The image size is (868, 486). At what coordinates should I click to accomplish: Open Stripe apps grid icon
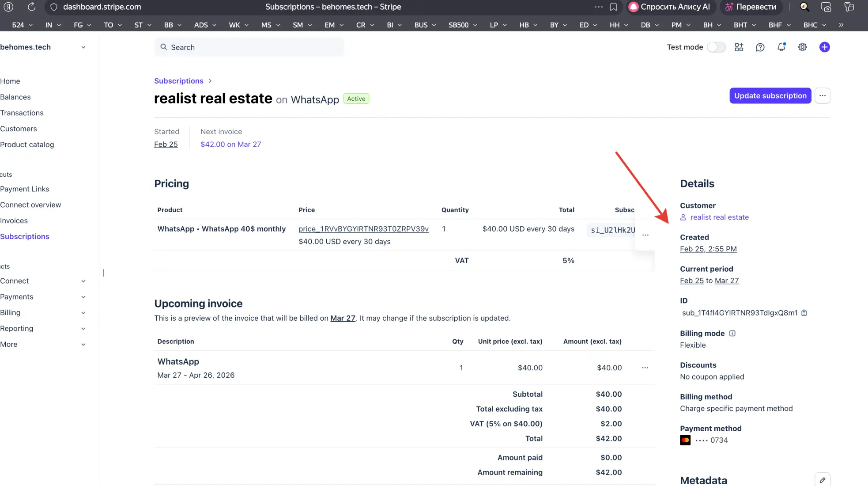739,47
